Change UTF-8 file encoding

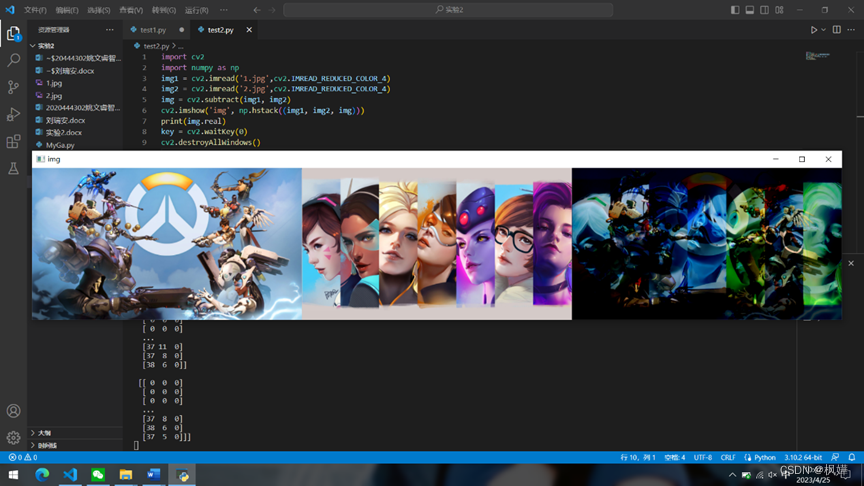703,457
